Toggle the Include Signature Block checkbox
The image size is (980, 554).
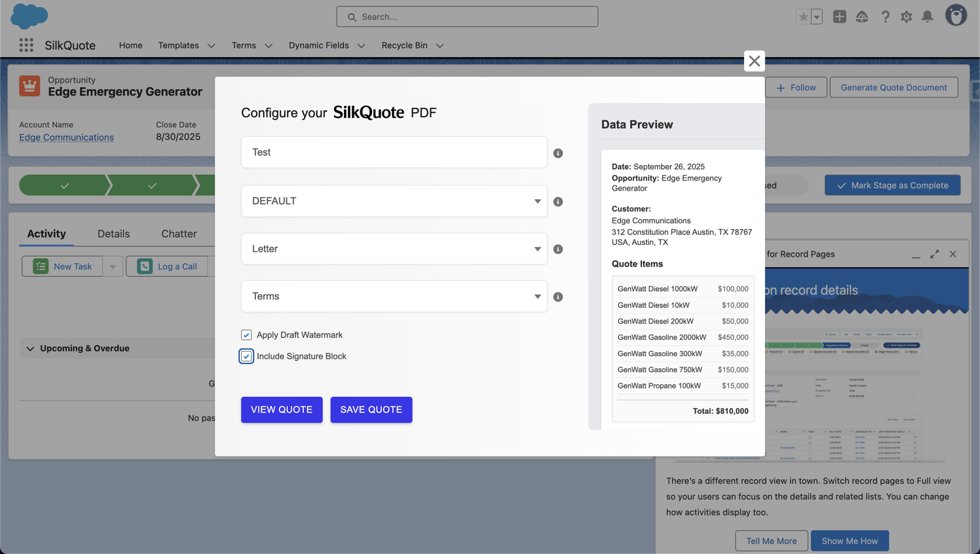246,356
